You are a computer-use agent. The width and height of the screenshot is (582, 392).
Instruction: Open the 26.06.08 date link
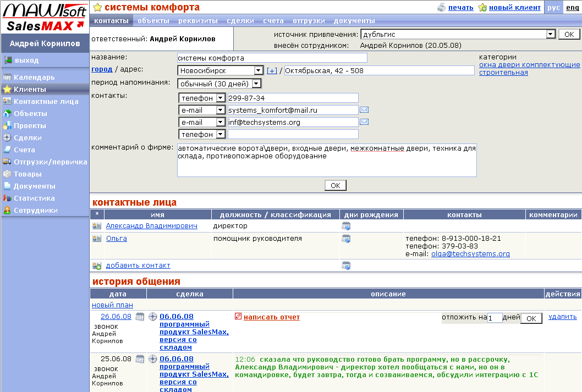tap(116, 316)
